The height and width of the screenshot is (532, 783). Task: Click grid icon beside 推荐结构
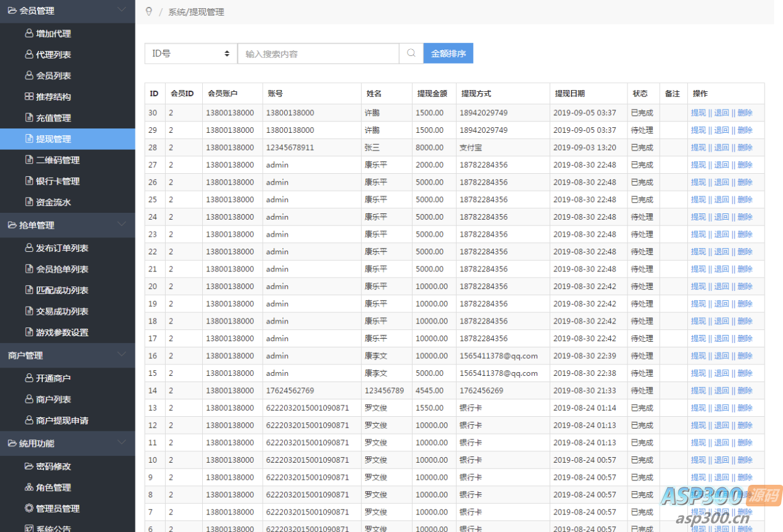(x=29, y=96)
